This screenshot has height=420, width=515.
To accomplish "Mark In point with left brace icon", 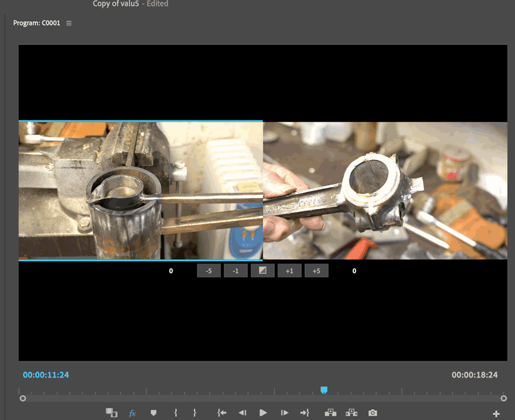I will (x=175, y=413).
